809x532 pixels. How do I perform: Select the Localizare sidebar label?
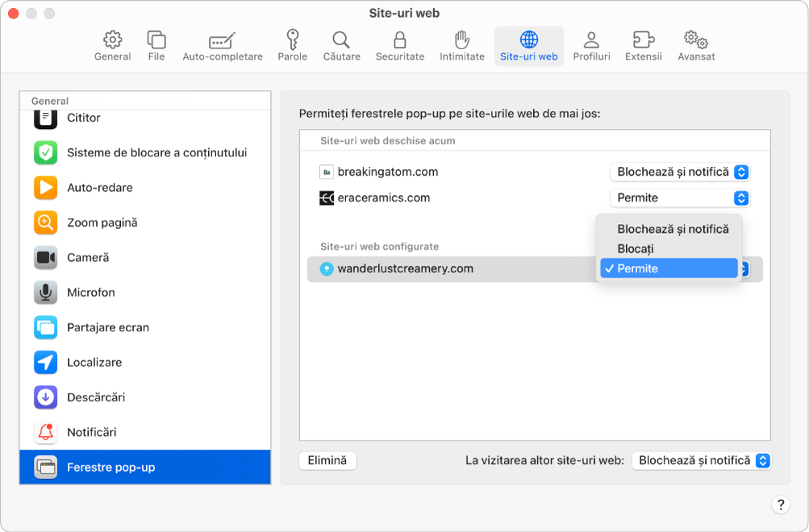pyautogui.click(x=94, y=363)
